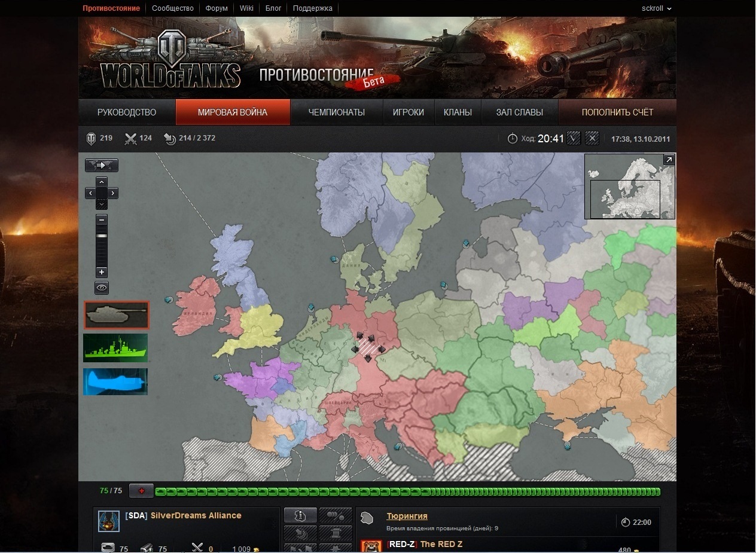The height and width of the screenshot is (553, 756).
Task: Open the Кланы tab
Action: 458,112
